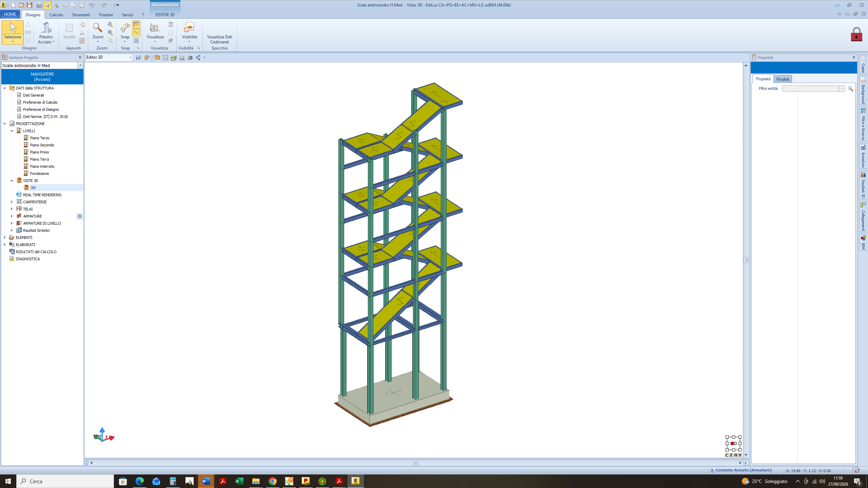
Task: Open the Filtro entità combo box
Action: point(813,88)
